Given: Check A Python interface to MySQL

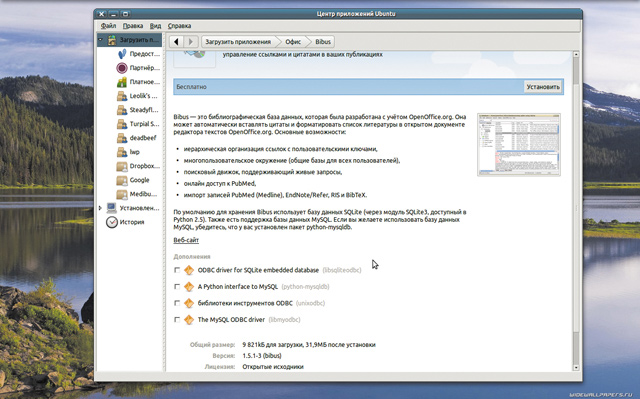Looking at the screenshot, I should click(x=177, y=287).
